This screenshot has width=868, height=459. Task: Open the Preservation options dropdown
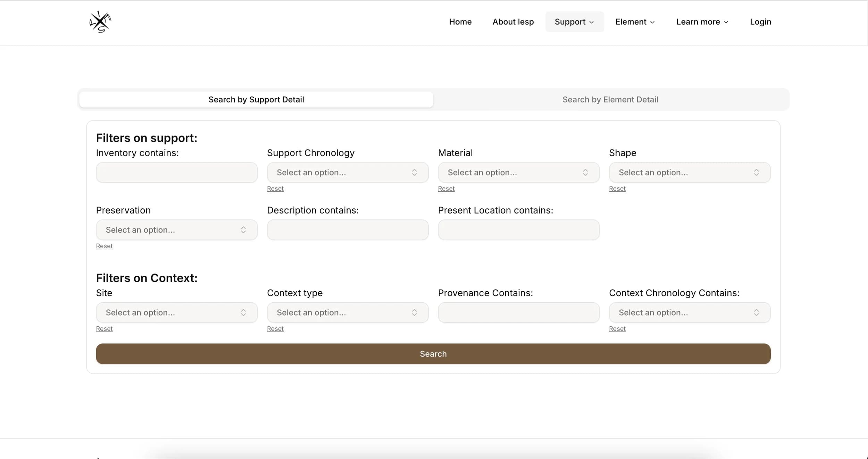click(x=177, y=230)
